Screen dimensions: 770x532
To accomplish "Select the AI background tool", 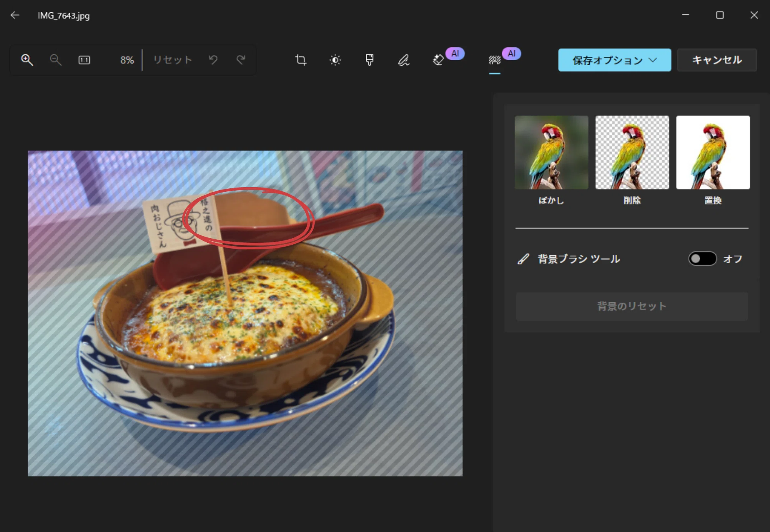I will (494, 60).
